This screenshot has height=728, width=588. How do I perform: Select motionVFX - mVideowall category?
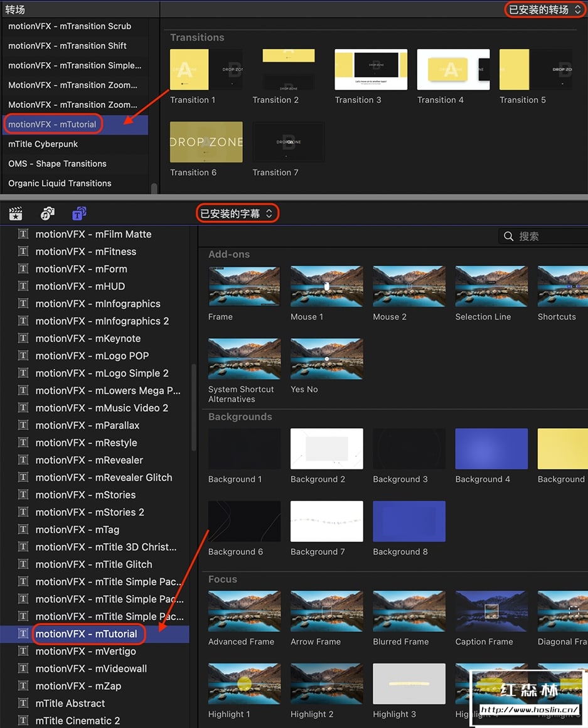click(x=92, y=668)
